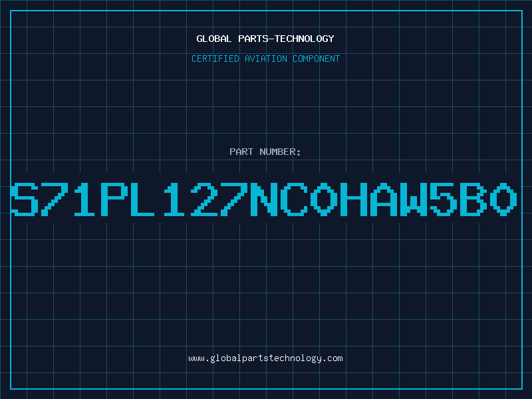Click the PART NUMBER: label

(x=265, y=152)
